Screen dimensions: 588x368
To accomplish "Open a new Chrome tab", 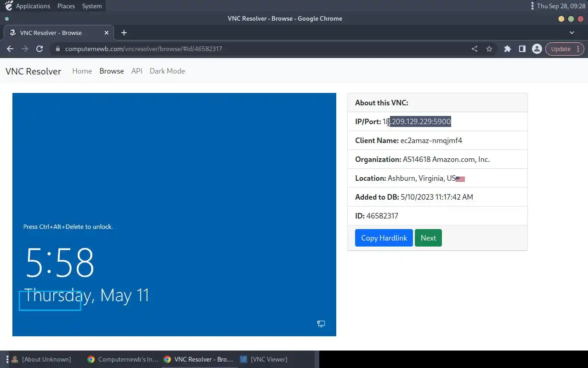I will pyautogui.click(x=124, y=33).
